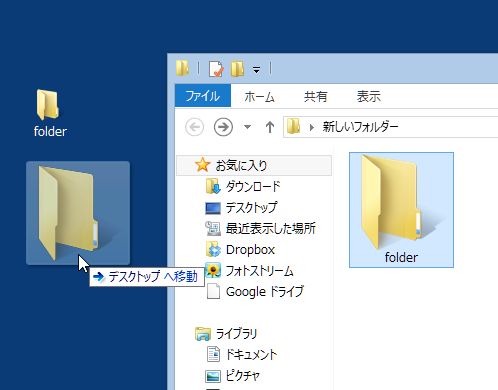Click the Up one level arrow
Screen dimensions: 498x390
coord(270,127)
